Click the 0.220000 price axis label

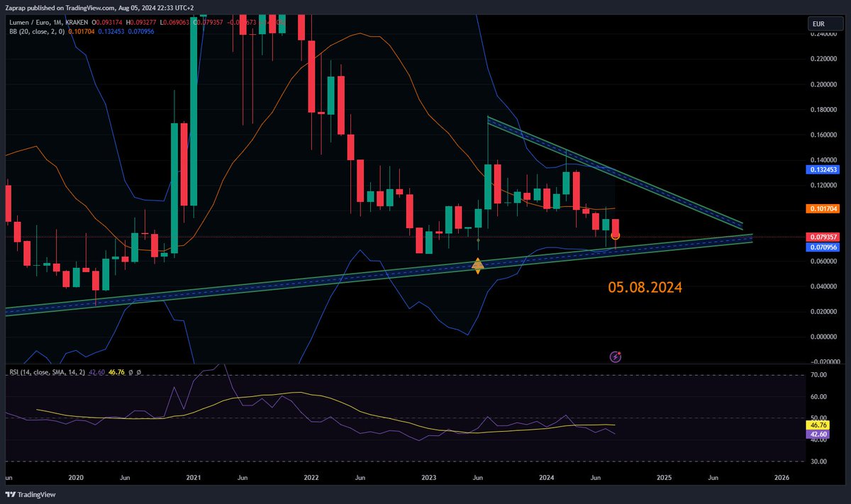(825, 60)
